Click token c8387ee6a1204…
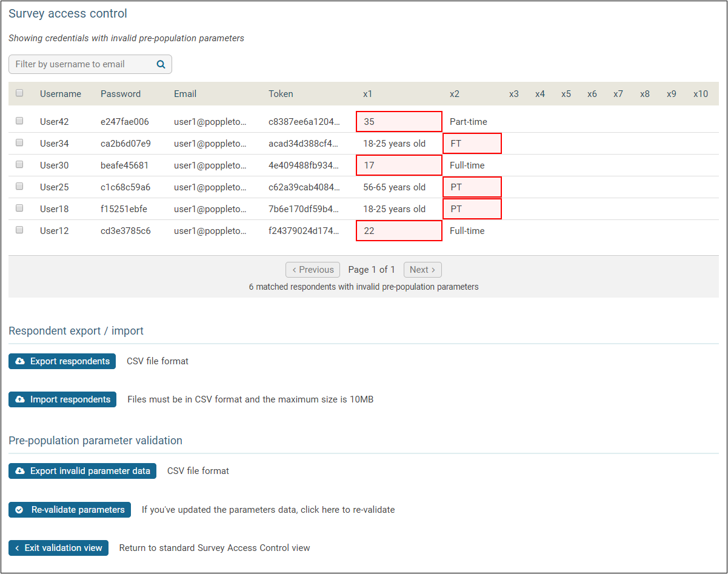The width and height of the screenshot is (728, 574). click(304, 122)
